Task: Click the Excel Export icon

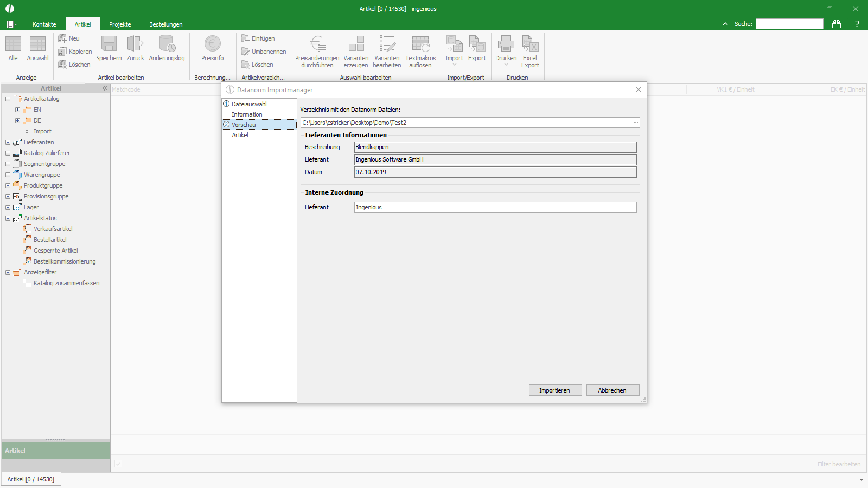Action: point(530,44)
